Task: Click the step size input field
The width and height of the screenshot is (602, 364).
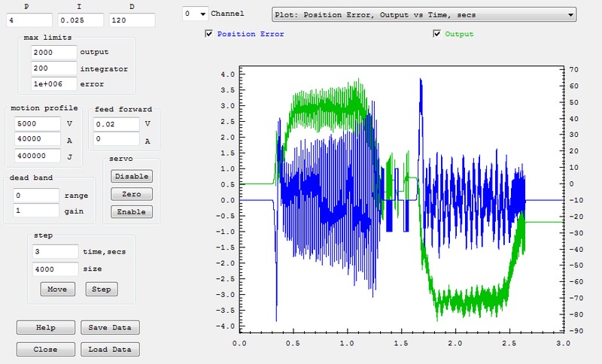Action: tap(55, 268)
